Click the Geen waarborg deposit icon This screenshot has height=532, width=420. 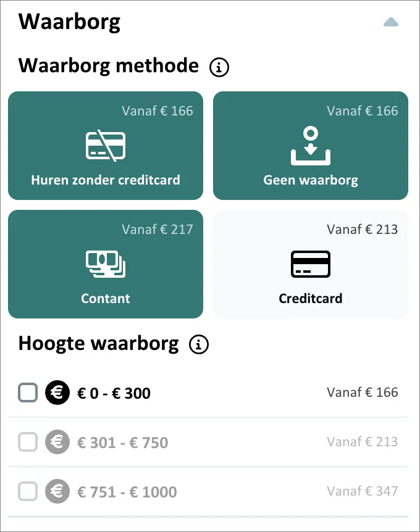(311, 146)
